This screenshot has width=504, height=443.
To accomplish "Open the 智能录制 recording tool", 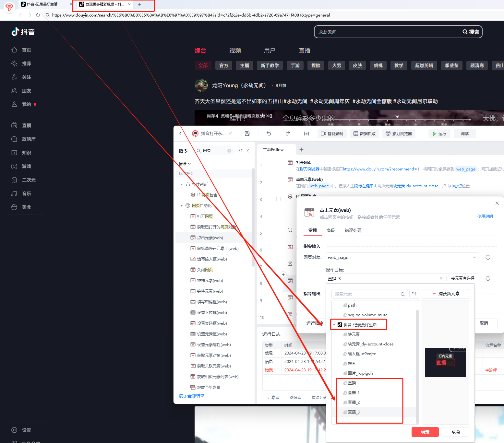I will point(332,134).
